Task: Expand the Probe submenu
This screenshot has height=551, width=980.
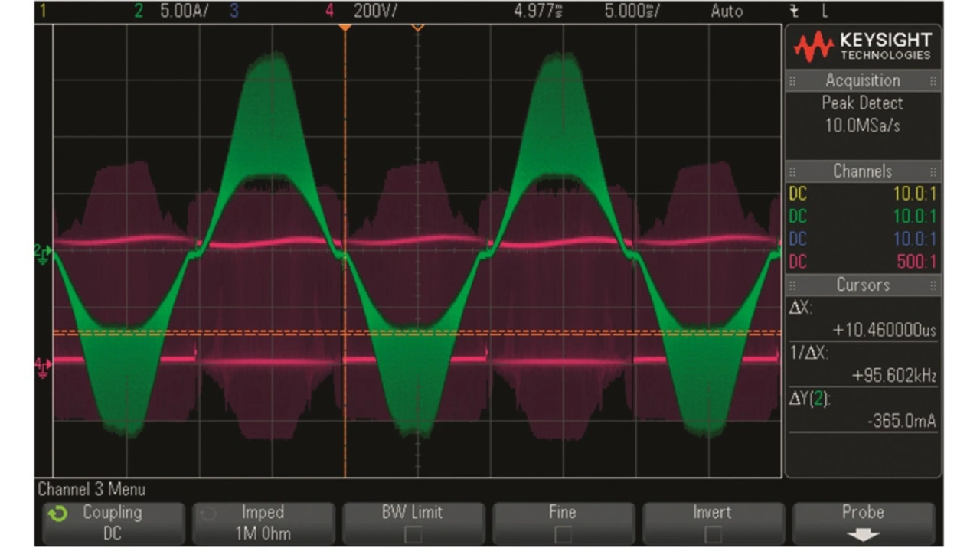Action: coord(863,523)
